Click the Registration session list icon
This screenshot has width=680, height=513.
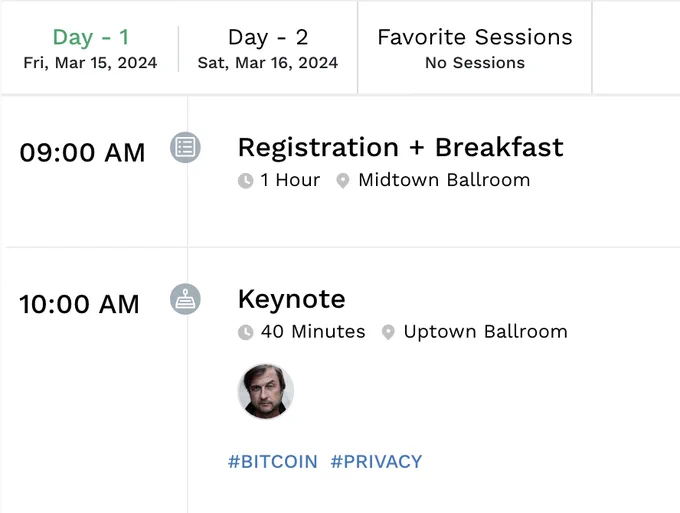coord(185,147)
